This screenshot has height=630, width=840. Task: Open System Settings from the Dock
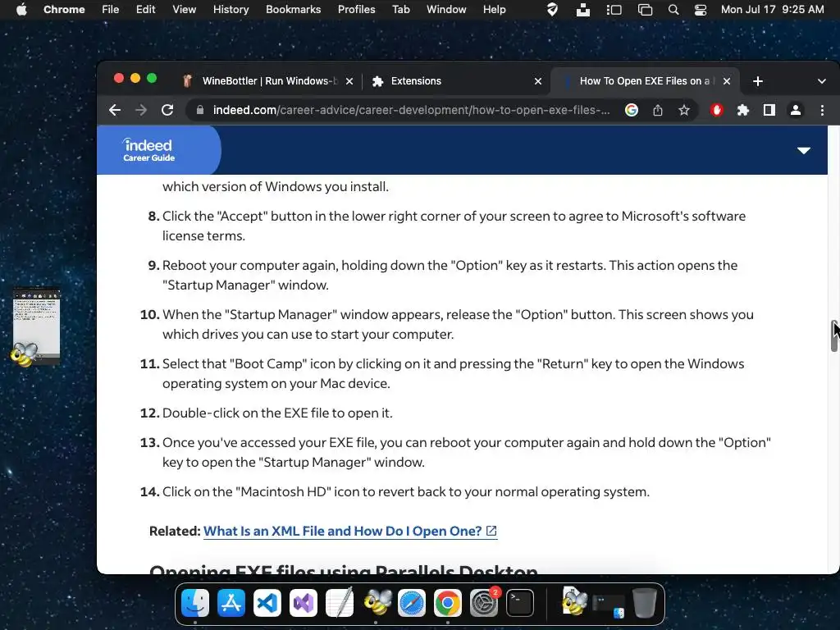click(x=484, y=603)
